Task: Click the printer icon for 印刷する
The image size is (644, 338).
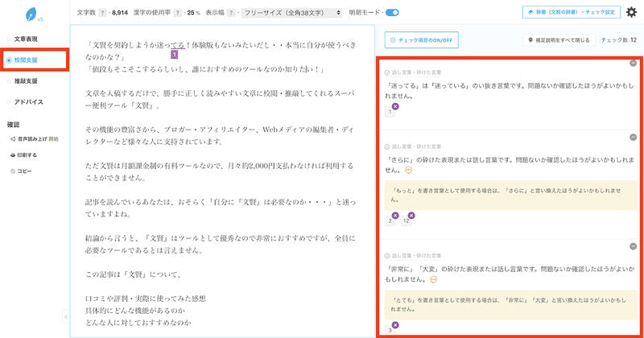Action: pyautogui.click(x=13, y=155)
